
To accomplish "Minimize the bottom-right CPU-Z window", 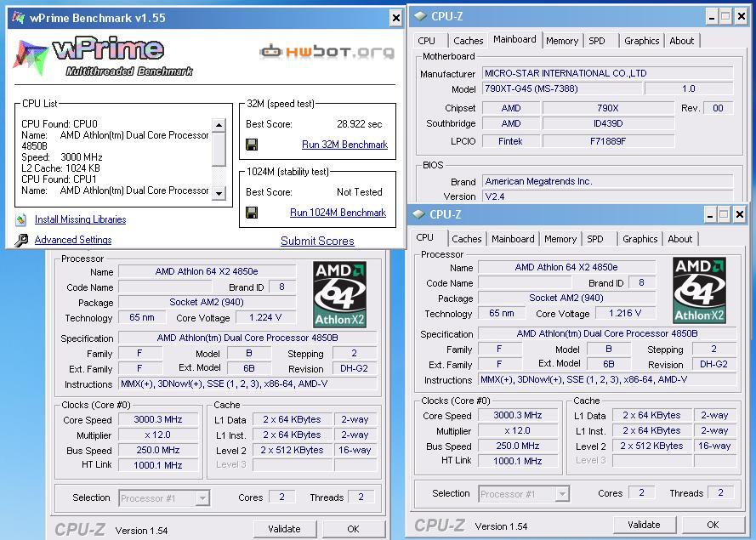I will (710, 214).
